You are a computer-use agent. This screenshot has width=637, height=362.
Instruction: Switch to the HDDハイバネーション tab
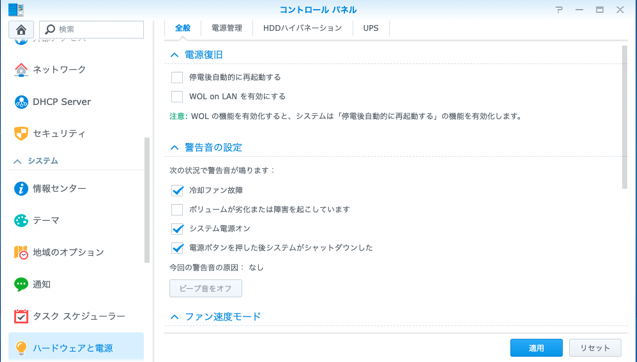coord(303,28)
